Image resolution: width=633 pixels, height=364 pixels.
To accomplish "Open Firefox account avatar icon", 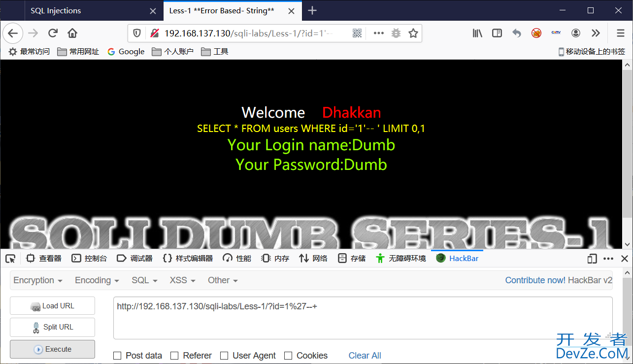I will click(x=576, y=33).
